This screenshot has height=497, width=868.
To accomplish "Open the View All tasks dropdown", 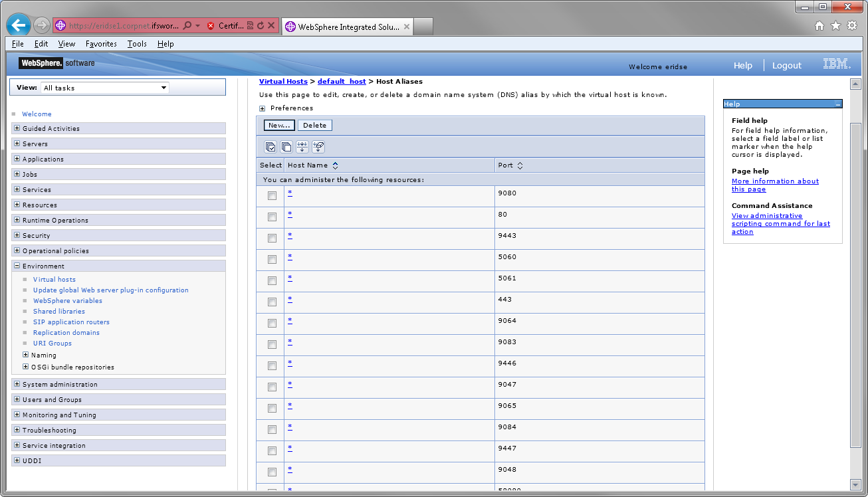I will [x=105, y=88].
